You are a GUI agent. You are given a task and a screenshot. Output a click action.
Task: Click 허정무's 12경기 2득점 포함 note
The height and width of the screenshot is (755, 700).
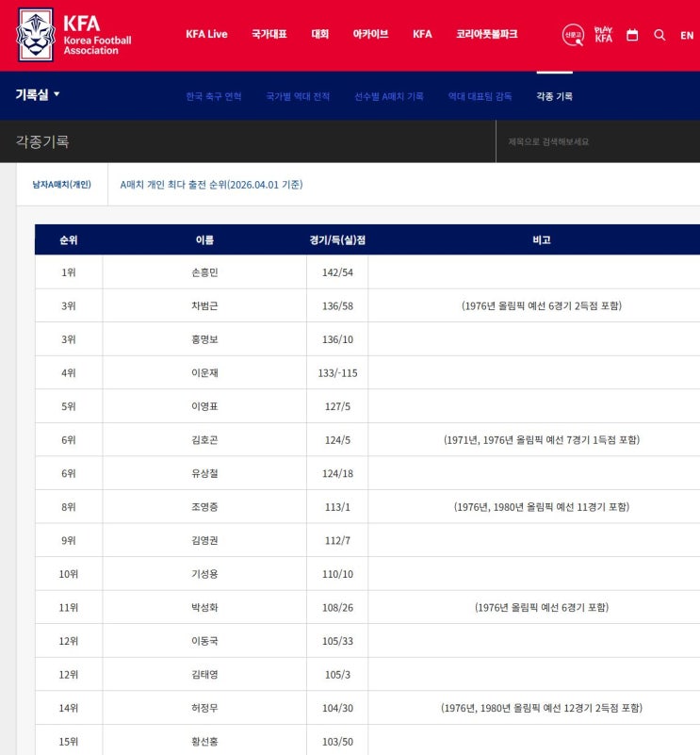point(542,708)
